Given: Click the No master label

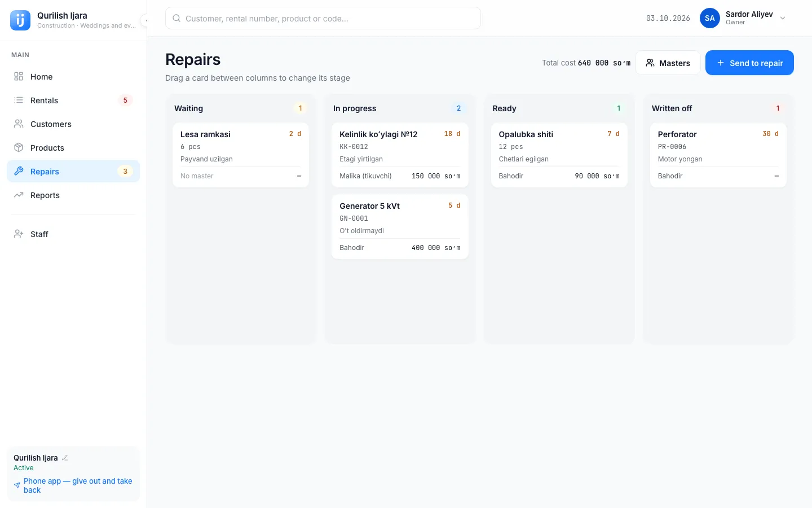Looking at the screenshot, I should click(197, 176).
